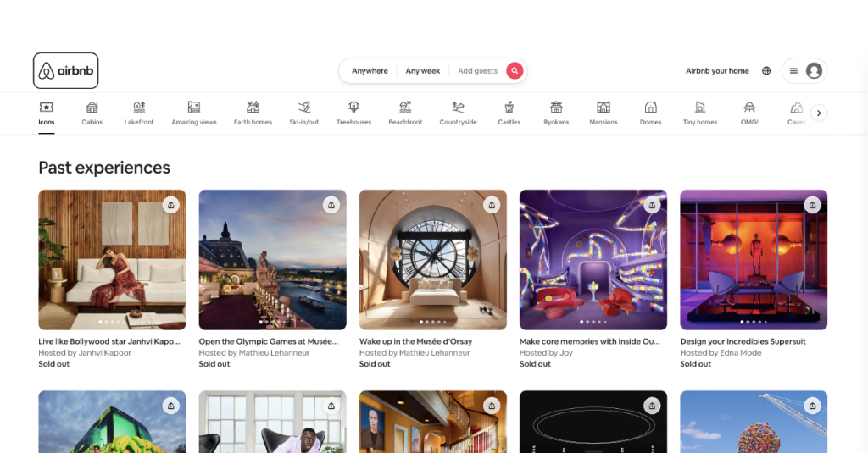Share the Open the Olympic Games listing

[331, 205]
